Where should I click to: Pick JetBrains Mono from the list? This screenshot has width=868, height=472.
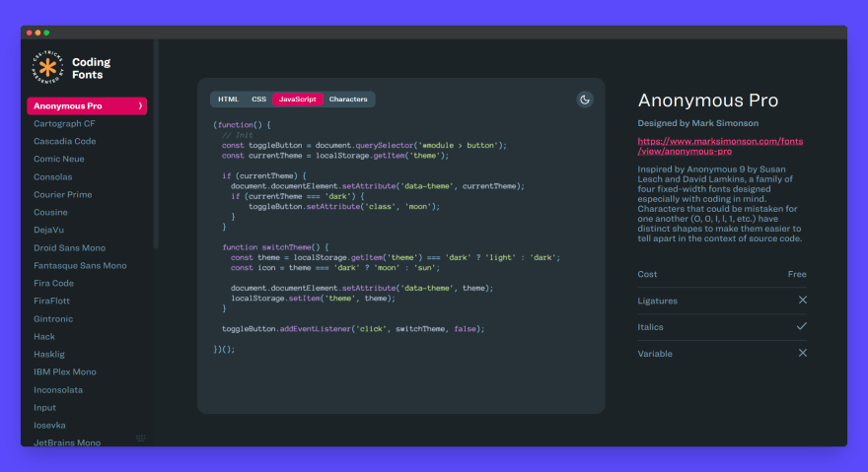[x=67, y=442]
